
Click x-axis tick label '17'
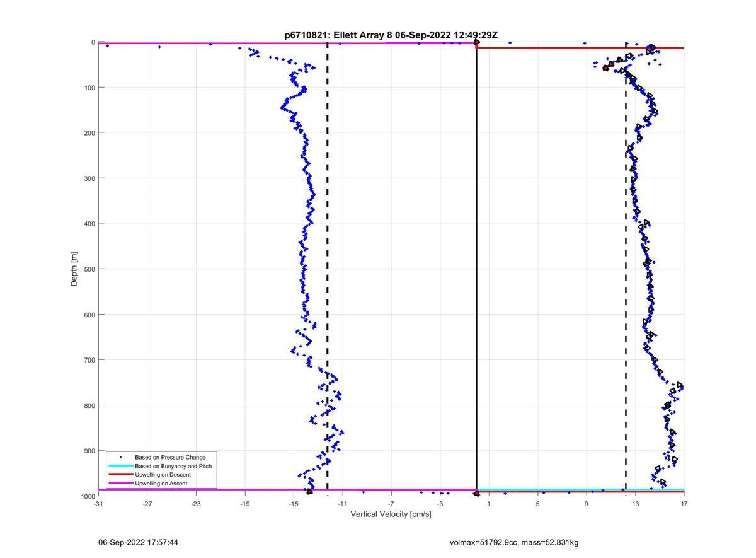684,504
